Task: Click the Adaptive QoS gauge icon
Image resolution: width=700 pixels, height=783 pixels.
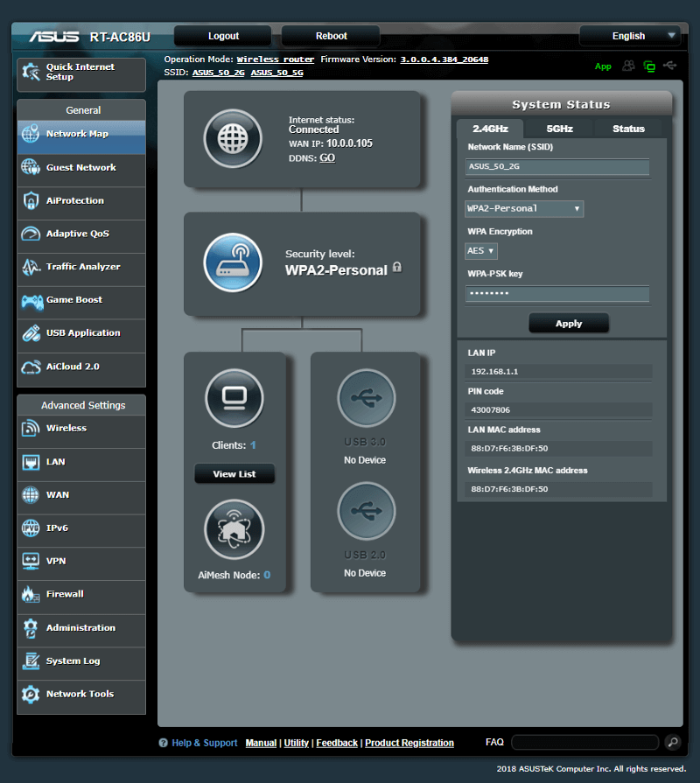Action: pos(31,234)
